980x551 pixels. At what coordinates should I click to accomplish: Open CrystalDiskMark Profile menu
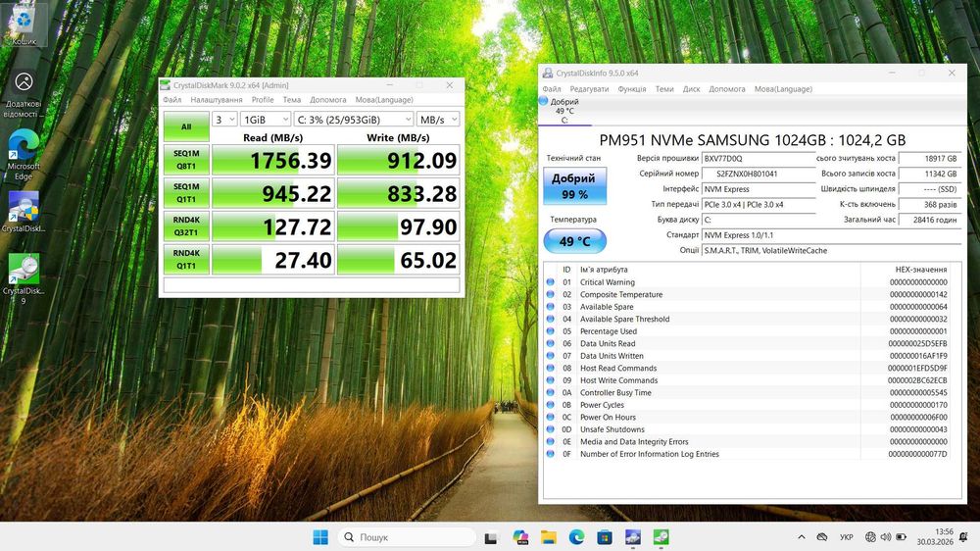[263, 100]
